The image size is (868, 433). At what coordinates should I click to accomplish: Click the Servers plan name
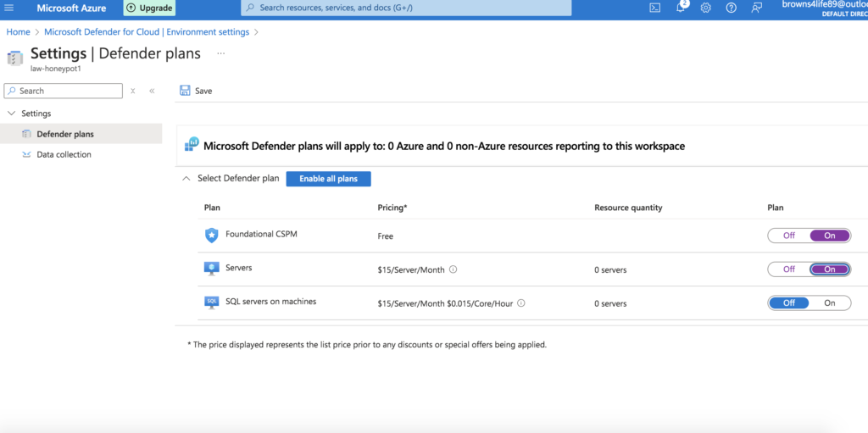tap(238, 268)
